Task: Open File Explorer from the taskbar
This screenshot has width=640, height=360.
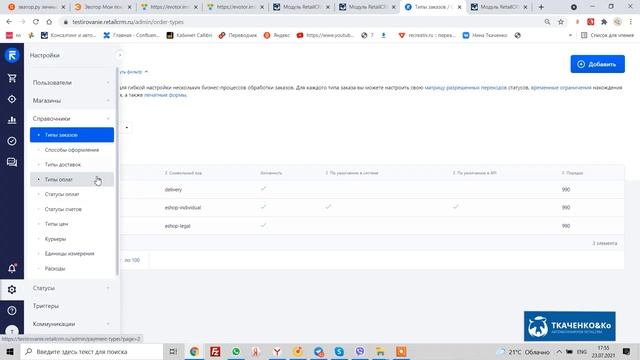Action: tap(380, 351)
